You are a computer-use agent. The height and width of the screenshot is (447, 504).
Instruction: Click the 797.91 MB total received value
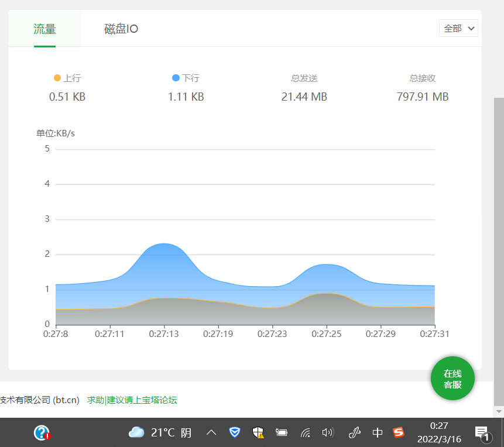coord(423,97)
